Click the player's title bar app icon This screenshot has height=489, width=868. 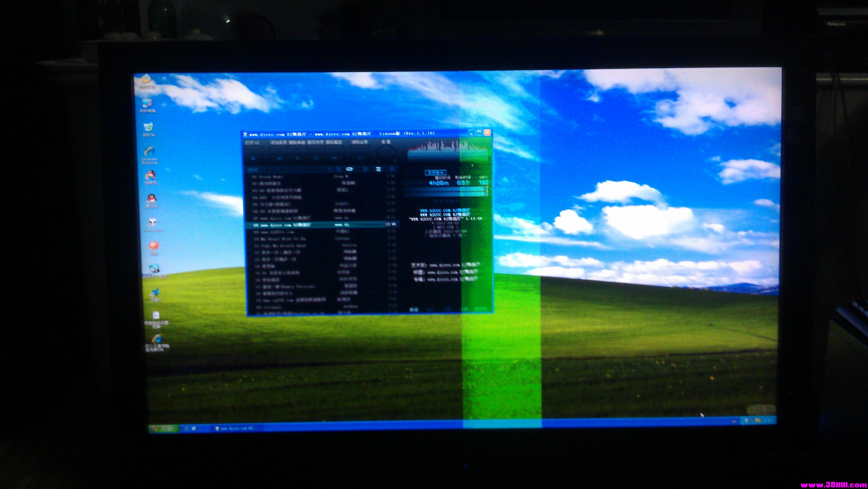pos(246,135)
